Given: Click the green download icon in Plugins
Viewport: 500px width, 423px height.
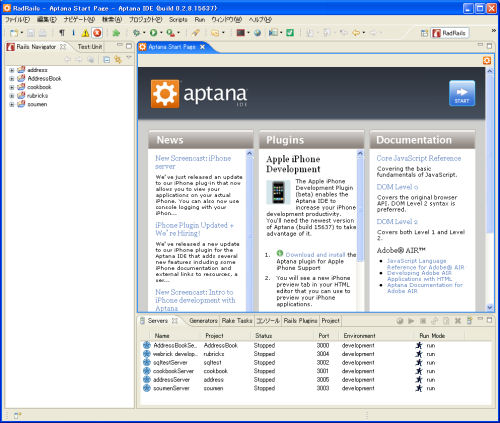Looking at the screenshot, I should click(x=280, y=253).
